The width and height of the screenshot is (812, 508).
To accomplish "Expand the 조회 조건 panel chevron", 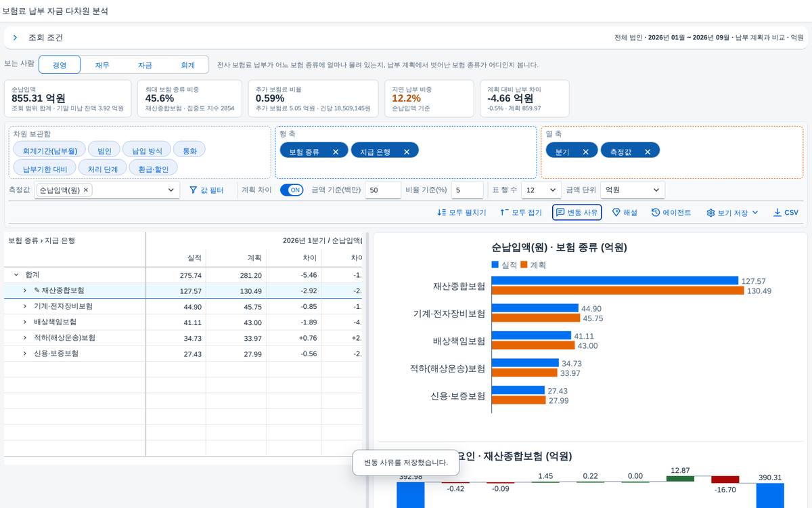I will coord(15,38).
